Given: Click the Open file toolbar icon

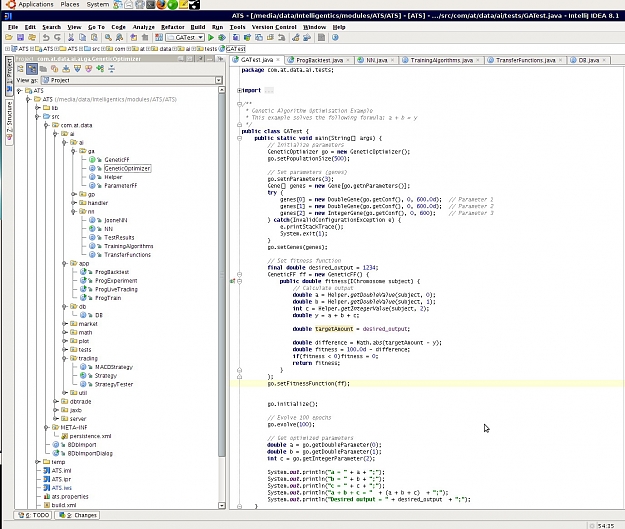Looking at the screenshot, I should [x=8, y=37].
